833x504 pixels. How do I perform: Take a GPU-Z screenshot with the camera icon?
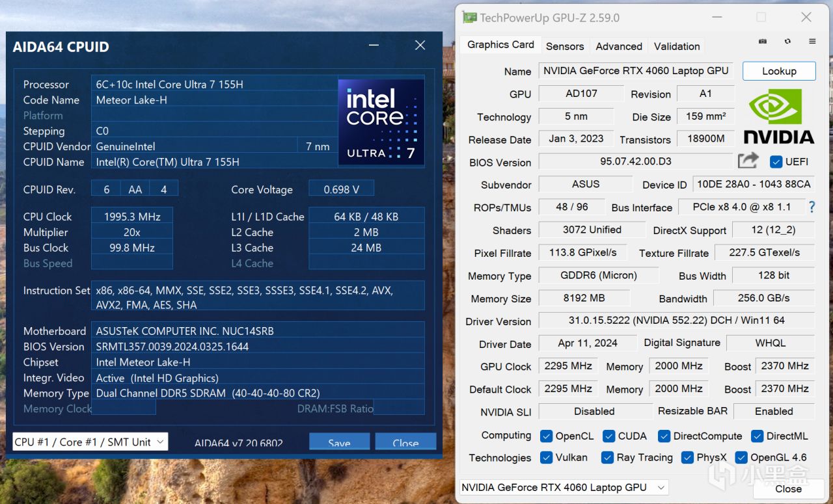[763, 42]
